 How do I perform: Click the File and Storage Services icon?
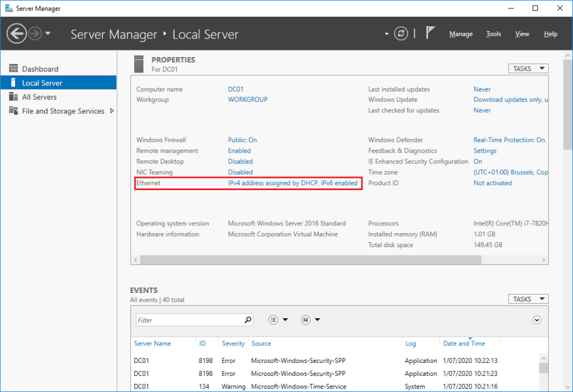click(13, 110)
